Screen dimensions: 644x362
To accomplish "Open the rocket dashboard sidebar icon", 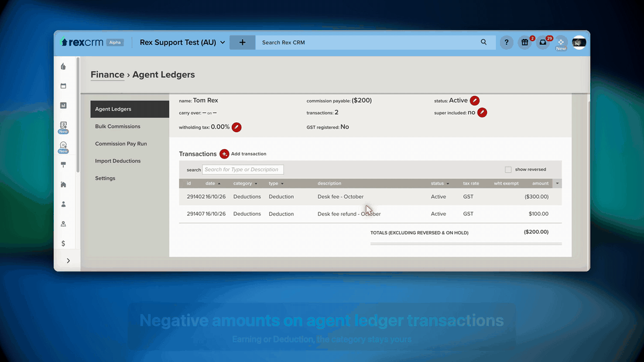I will (63, 67).
